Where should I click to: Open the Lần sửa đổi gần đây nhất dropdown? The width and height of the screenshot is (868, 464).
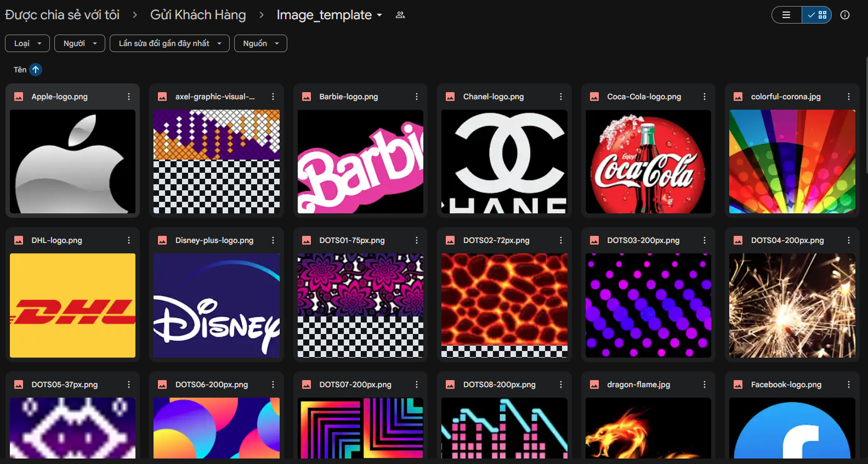169,43
